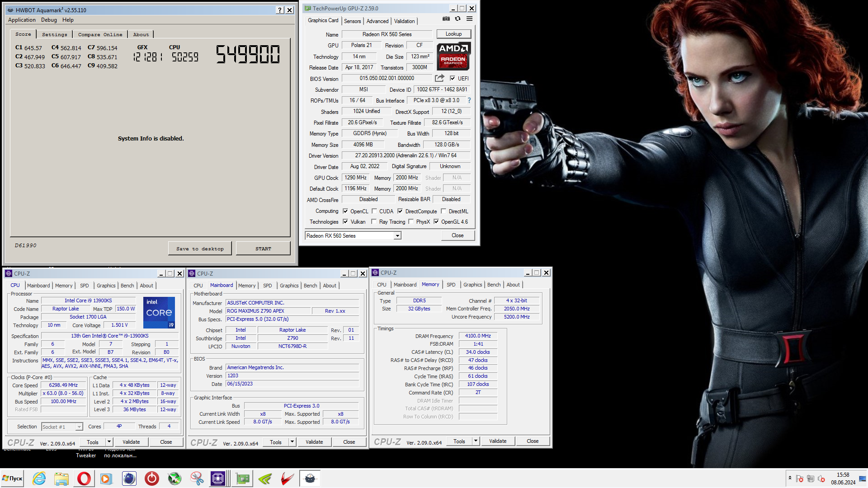Click the muted speaker tray icon
Screen dimensions: 868x488
coord(821,479)
